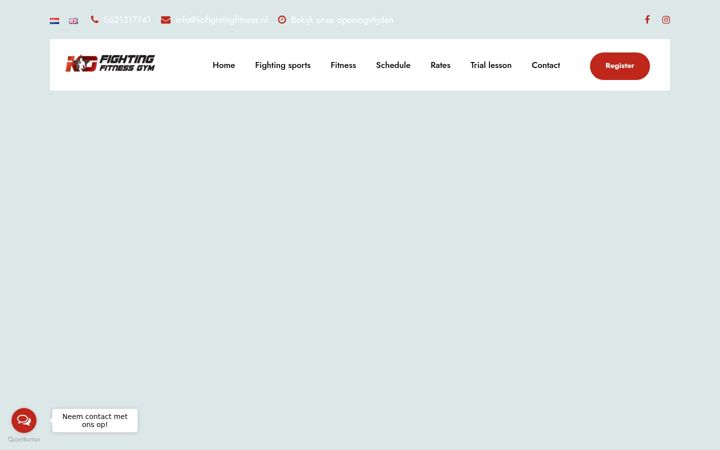
Task: Open the Facebook page icon
Action: point(647,19)
